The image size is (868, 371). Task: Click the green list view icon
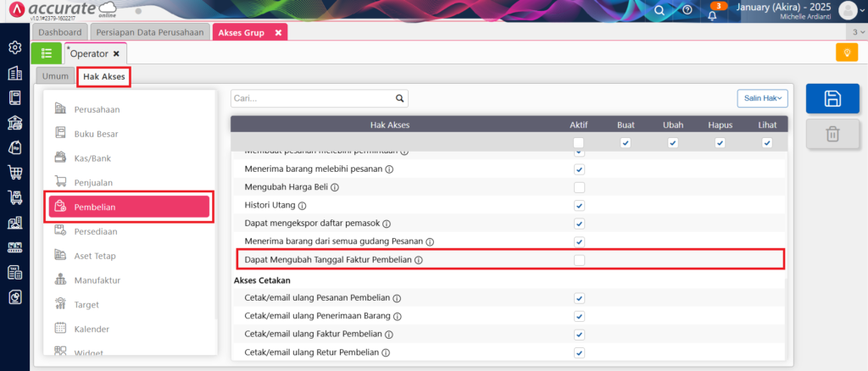coord(46,53)
